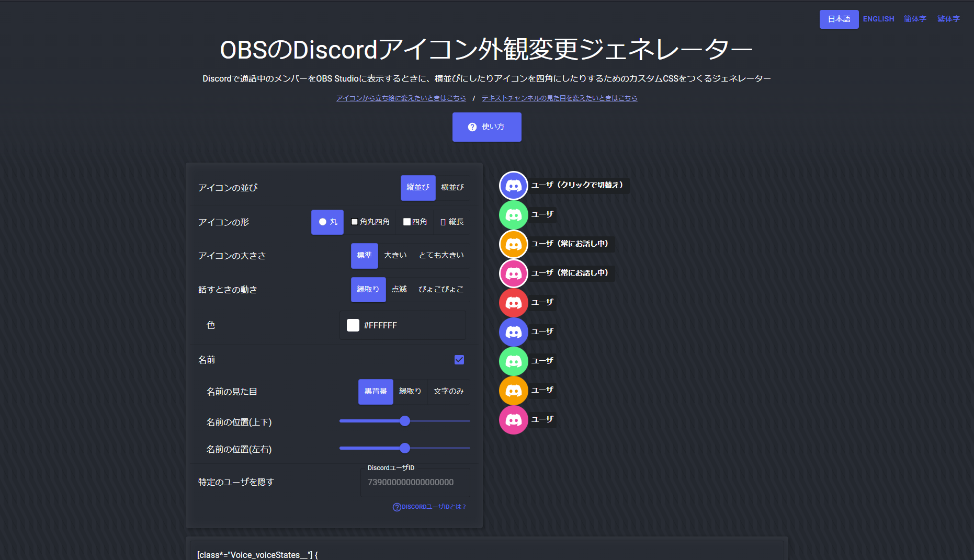Choose the 角丸四角 rounded square shape
The height and width of the screenshot is (560, 974).
370,222
